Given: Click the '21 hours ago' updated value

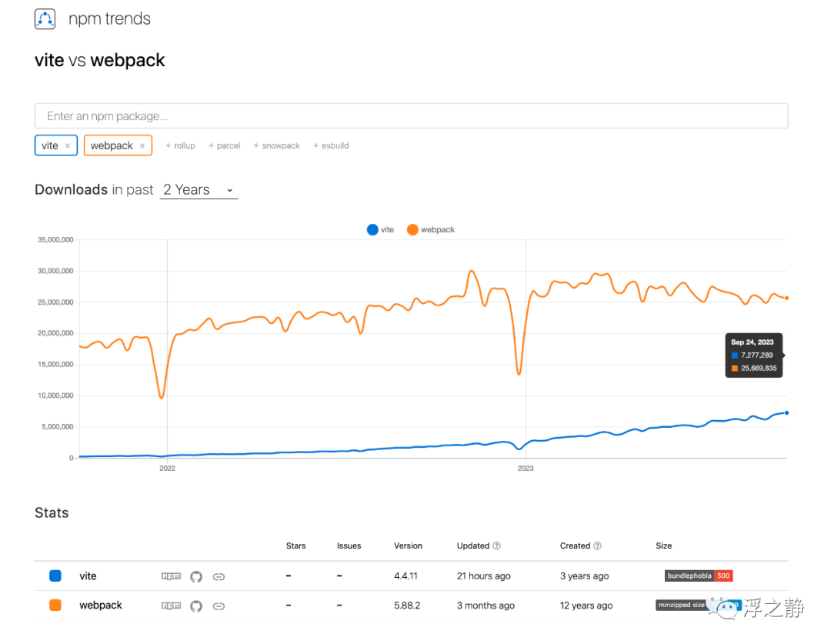Looking at the screenshot, I should coord(484,576).
